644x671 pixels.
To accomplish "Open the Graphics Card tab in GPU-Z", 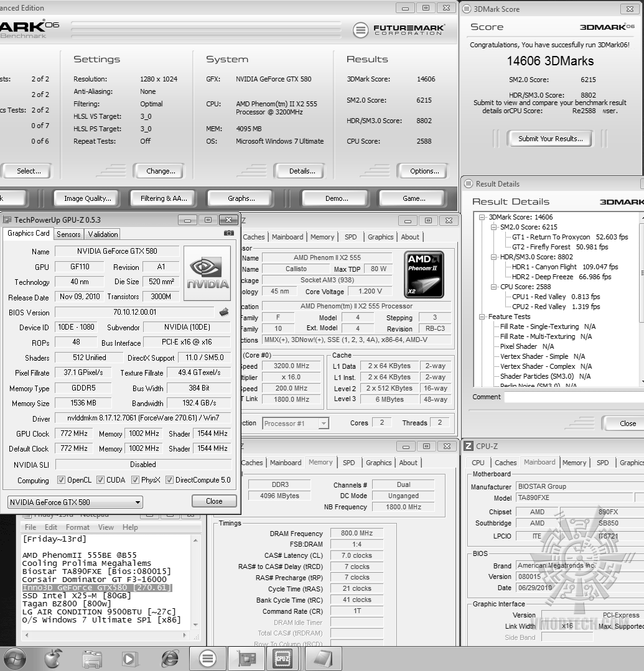I will 28,233.
